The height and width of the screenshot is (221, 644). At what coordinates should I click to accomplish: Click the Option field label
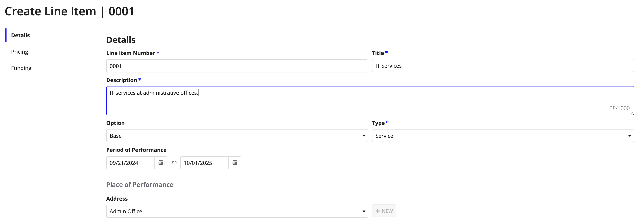tap(115, 123)
